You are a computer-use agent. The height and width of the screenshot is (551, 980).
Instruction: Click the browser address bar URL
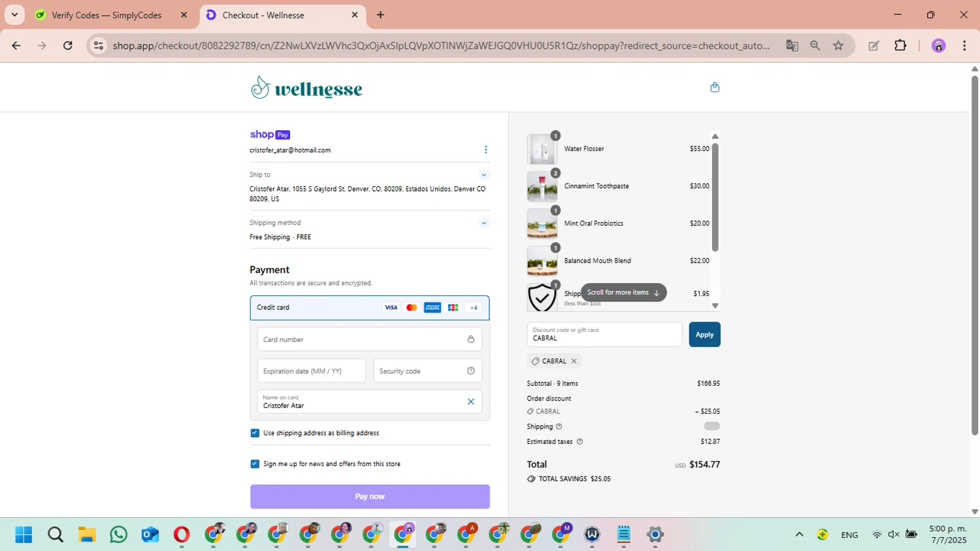coord(441,46)
